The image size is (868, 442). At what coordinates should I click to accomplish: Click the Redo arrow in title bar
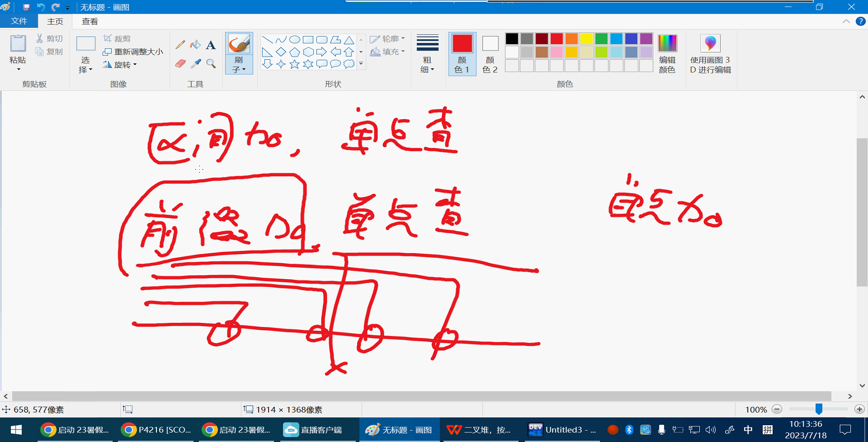[56, 7]
